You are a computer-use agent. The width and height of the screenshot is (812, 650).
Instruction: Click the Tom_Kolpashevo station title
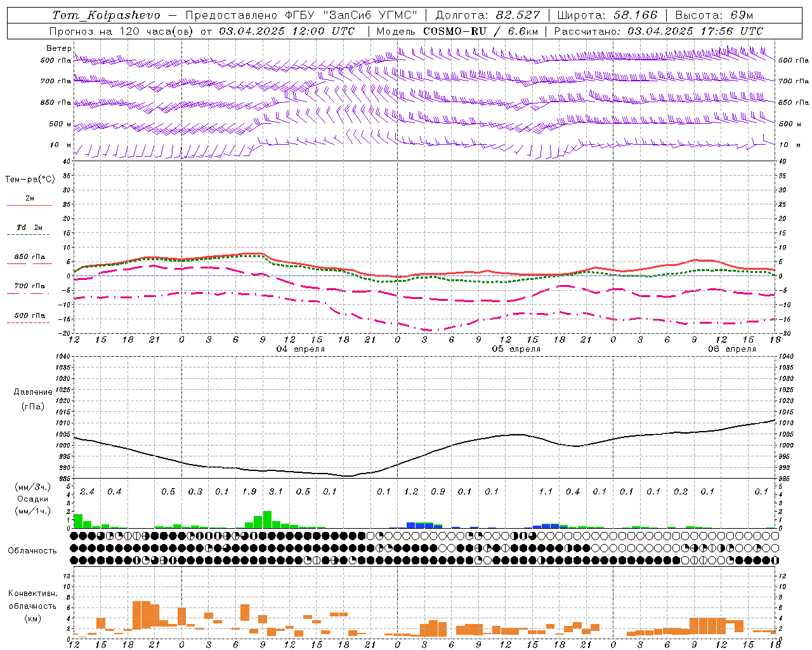click(106, 15)
